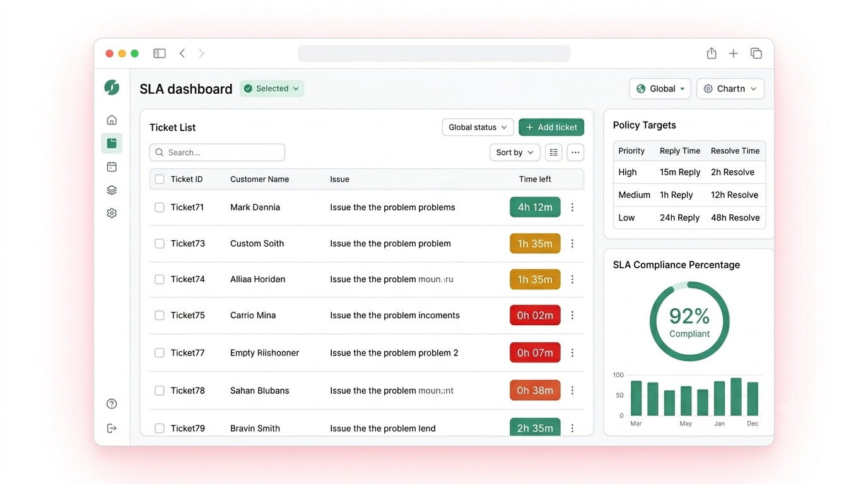Click the 4h 12m time badge
This screenshot has height=484, width=868.
(x=535, y=207)
